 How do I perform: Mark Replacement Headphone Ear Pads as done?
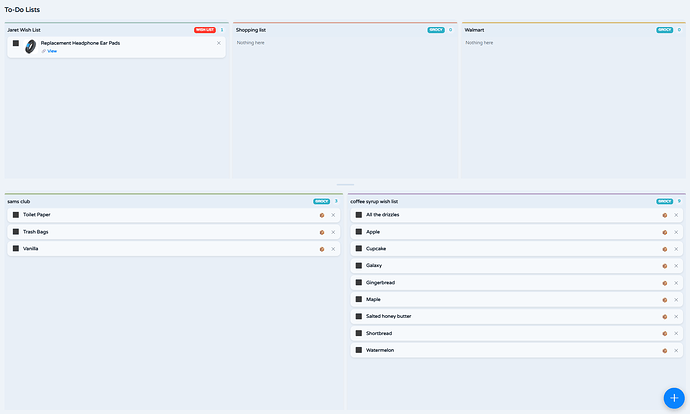(x=16, y=43)
